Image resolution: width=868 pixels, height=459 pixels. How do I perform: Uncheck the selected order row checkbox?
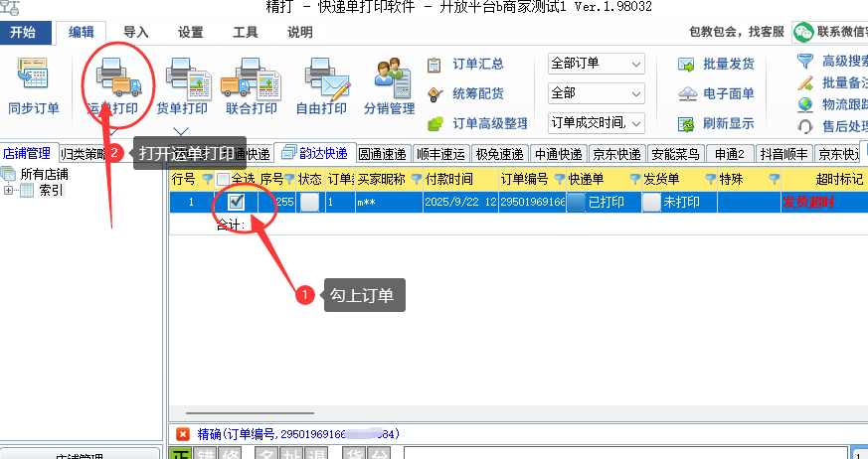237,202
